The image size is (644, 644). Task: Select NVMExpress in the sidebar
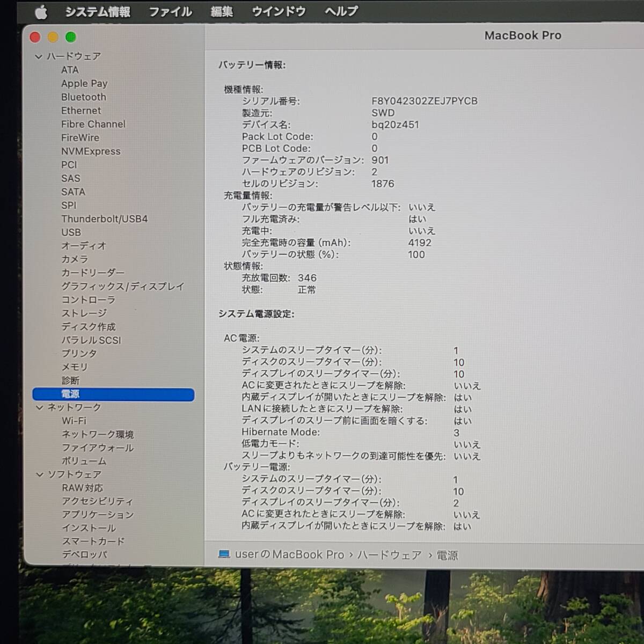coord(91,151)
